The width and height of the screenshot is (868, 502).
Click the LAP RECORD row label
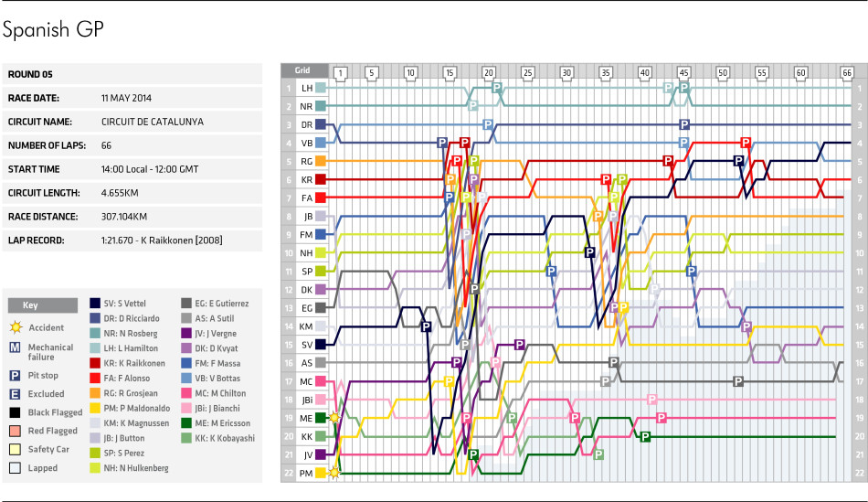coord(36,240)
